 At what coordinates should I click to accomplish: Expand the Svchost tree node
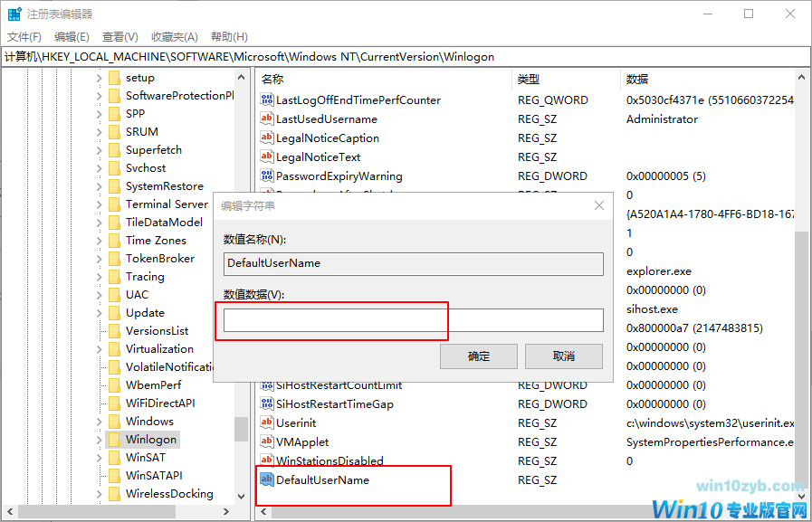[x=99, y=168]
